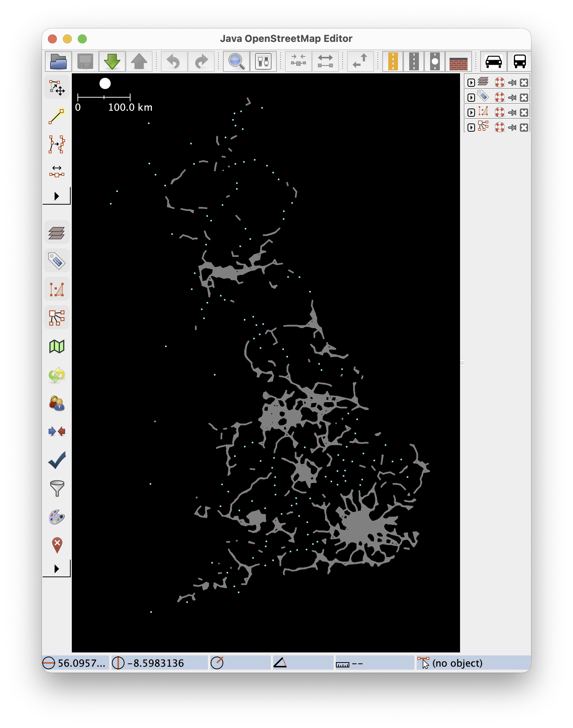
Task: Toggle the Selection list panel in the left sidebar
Action: pyautogui.click(x=57, y=290)
